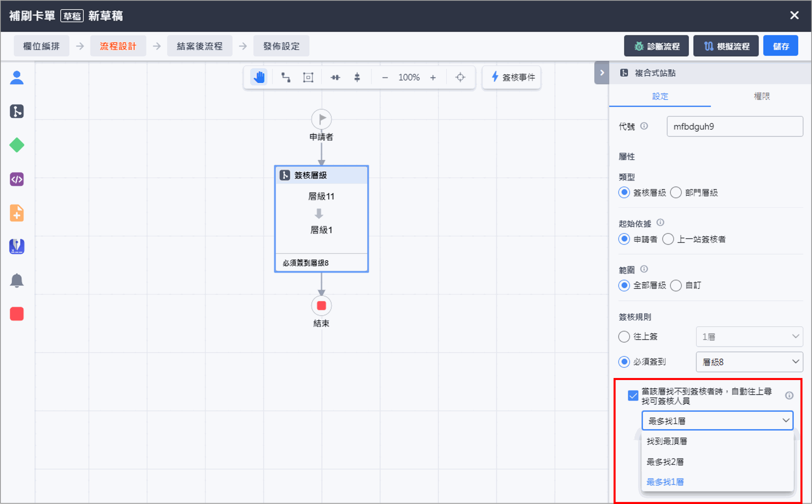Uncheck the auto search upward checkbox
Screen dimensions: 812x504
[x=633, y=396]
